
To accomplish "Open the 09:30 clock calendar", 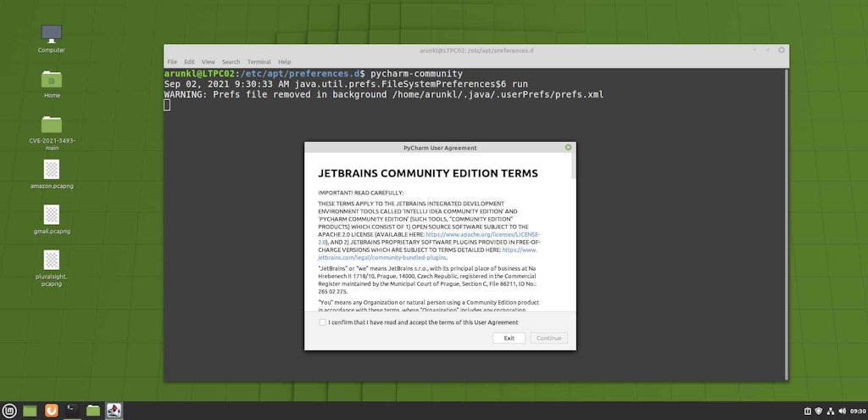I will pos(858,412).
